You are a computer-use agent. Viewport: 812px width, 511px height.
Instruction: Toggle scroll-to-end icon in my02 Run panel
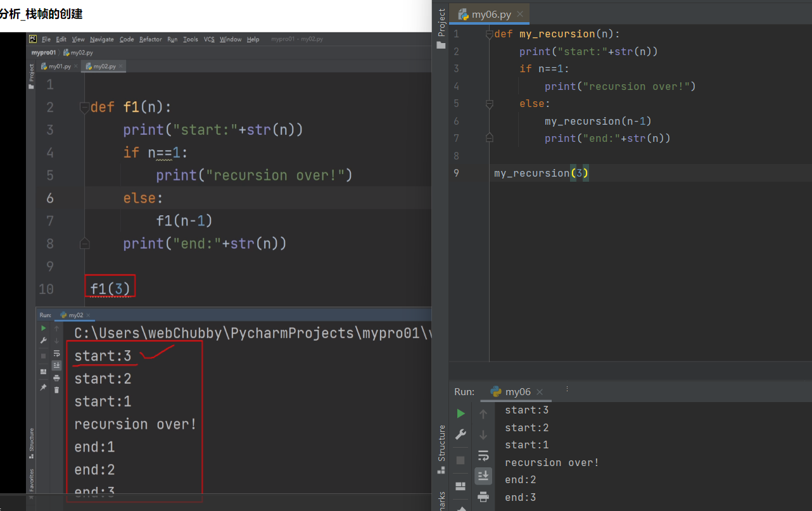pos(56,365)
